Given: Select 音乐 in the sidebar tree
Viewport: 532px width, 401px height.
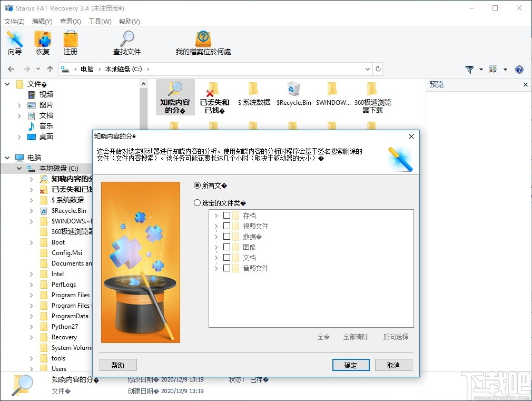Looking at the screenshot, I should 46,126.
